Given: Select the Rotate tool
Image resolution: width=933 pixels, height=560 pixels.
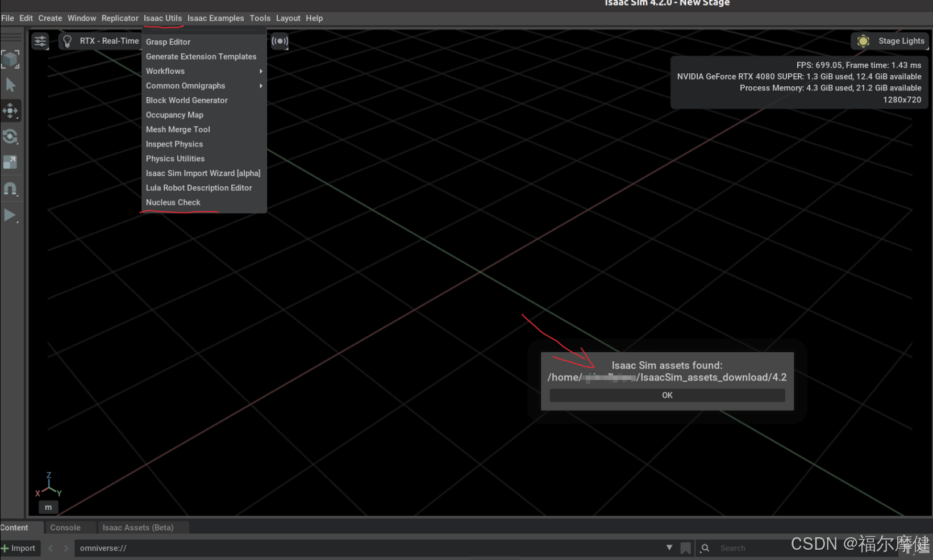Looking at the screenshot, I should click(x=11, y=136).
